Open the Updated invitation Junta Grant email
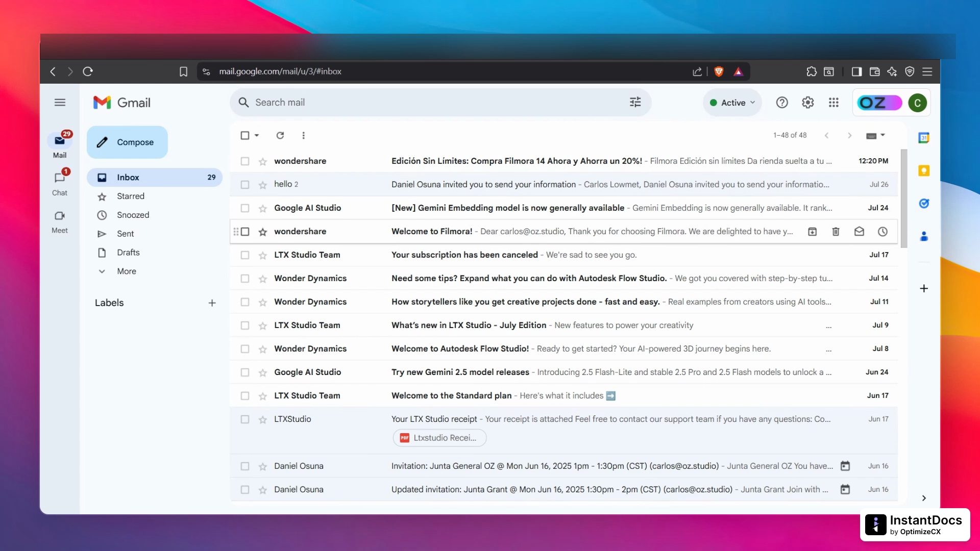 click(x=563, y=490)
